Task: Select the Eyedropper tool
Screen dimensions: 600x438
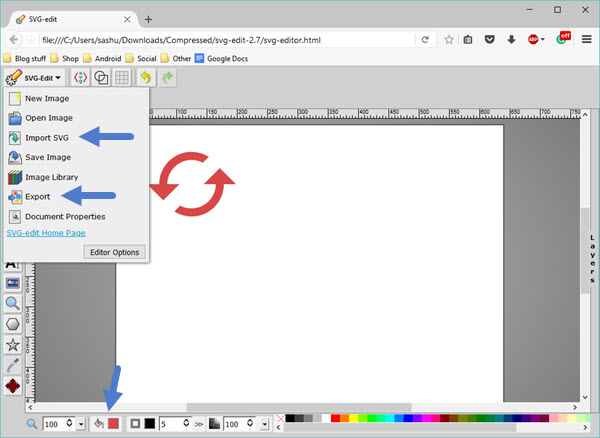Action: [13, 366]
